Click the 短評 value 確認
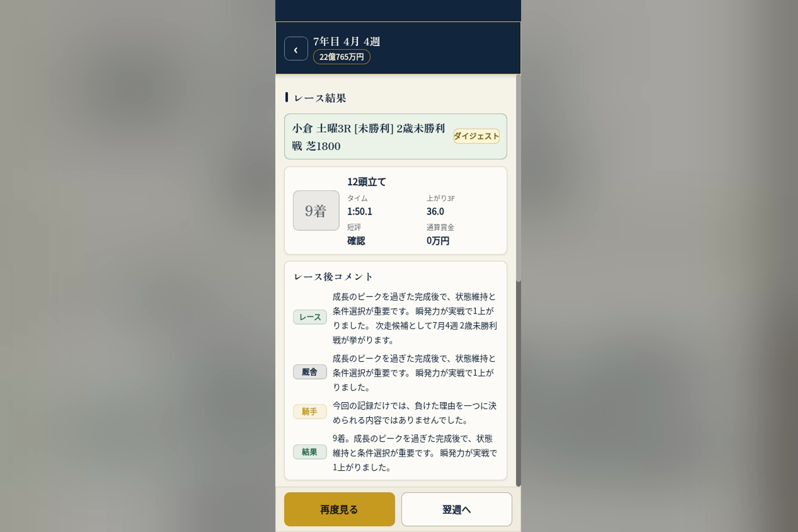The height and width of the screenshot is (532, 798). (x=356, y=241)
